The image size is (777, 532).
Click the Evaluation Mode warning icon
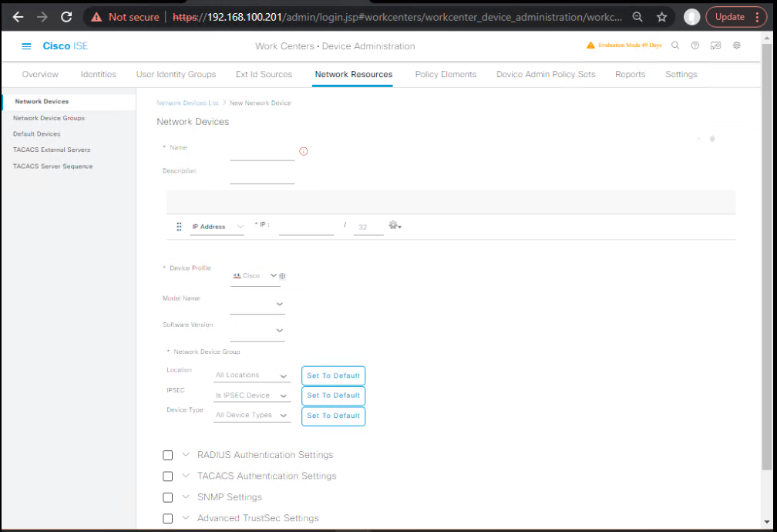(x=590, y=45)
